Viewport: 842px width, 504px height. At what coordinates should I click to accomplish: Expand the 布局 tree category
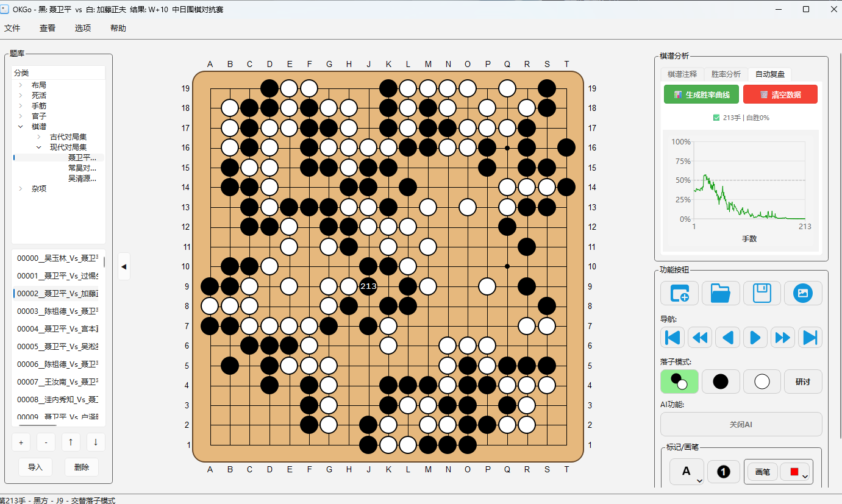click(x=20, y=85)
